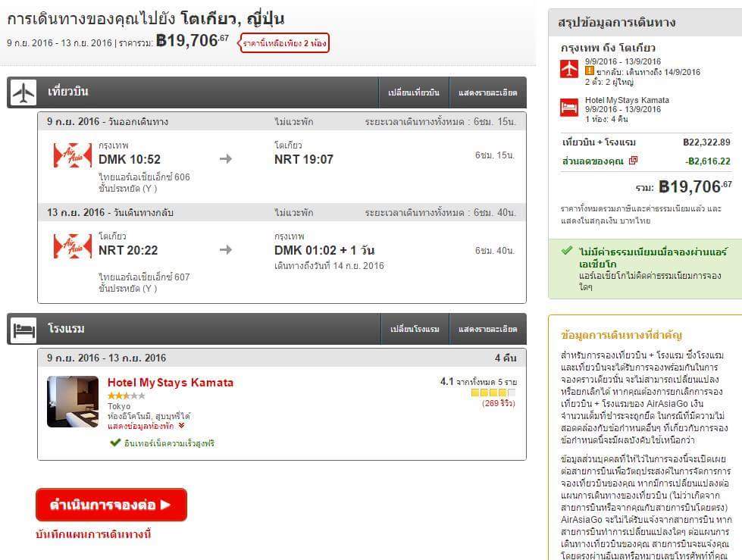
Task: Click DMK 01:02 + 1 วัน arrival
Action: [x=324, y=250]
